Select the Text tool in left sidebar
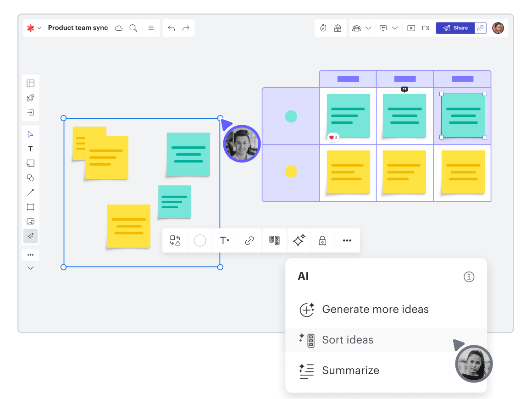The width and height of the screenshot is (532, 399). coord(30,149)
